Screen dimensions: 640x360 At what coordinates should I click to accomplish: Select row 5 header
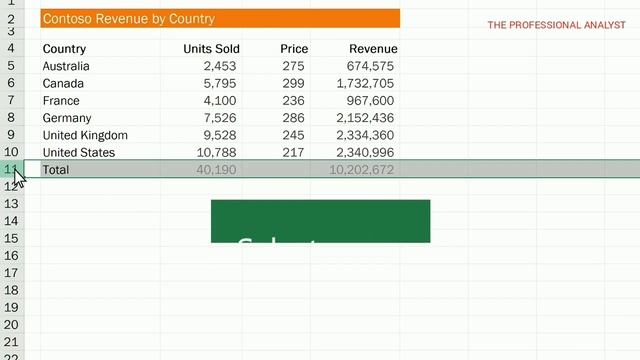[x=12, y=66]
